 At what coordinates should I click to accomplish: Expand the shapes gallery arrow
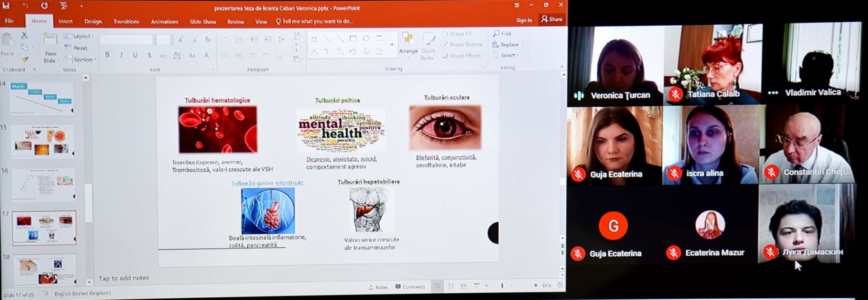pyautogui.click(x=392, y=45)
